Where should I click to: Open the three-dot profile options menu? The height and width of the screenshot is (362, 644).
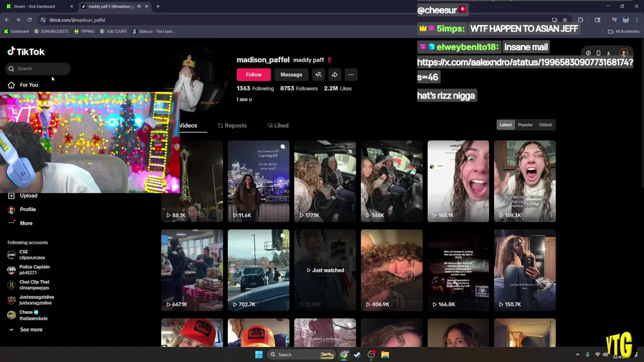pyautogui.click(x=351, y=74)
